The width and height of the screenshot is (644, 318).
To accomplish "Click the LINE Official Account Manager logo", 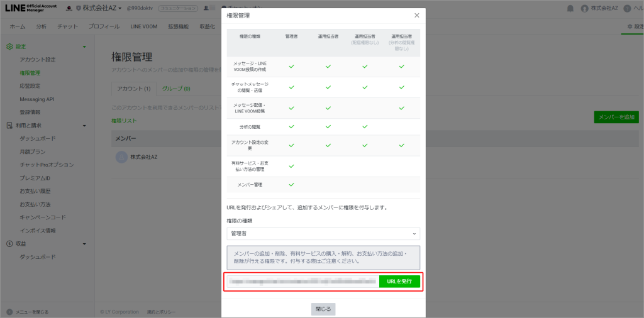I will click(29, 8).
